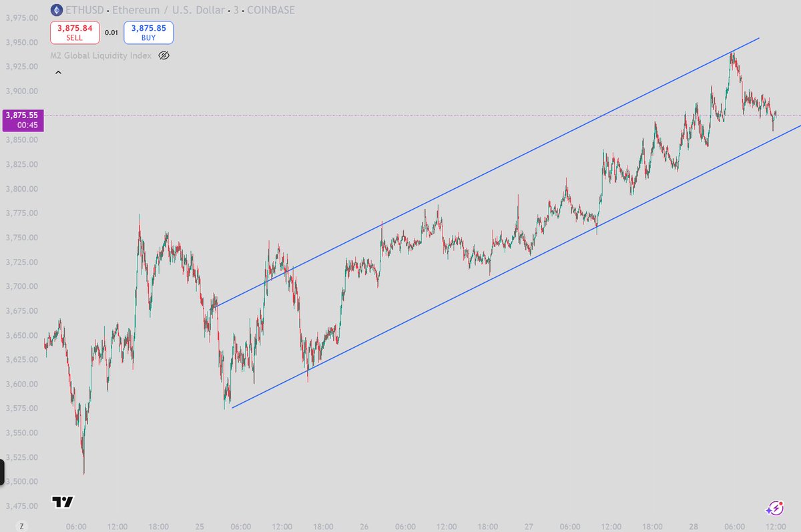Viewport: 801px width, 532px height.
Task: Click the 3,900.00 price axis label
Action: click(x=21, y=91)
